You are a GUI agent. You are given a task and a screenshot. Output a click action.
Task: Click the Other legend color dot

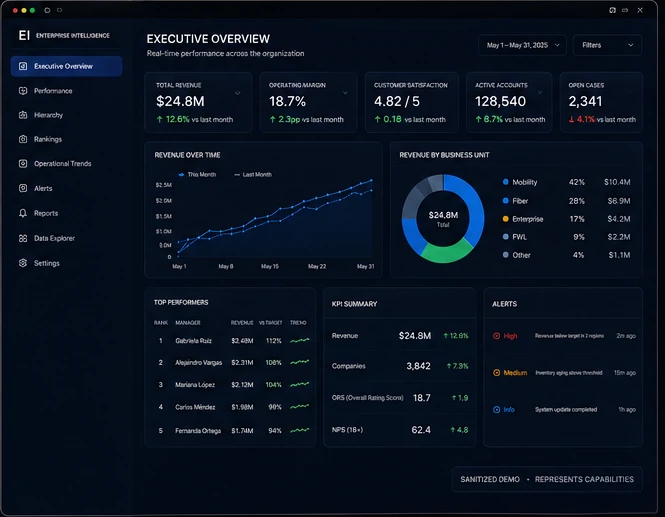tap(506, 255)
